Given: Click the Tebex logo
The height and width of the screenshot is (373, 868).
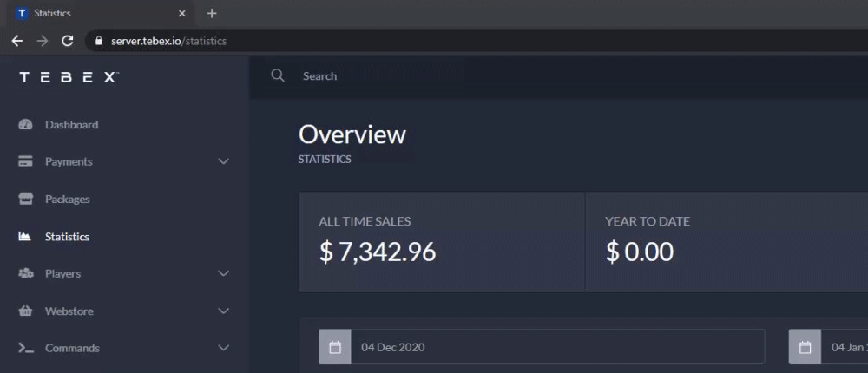Looking at the screenshot, I should click(69, 77).
